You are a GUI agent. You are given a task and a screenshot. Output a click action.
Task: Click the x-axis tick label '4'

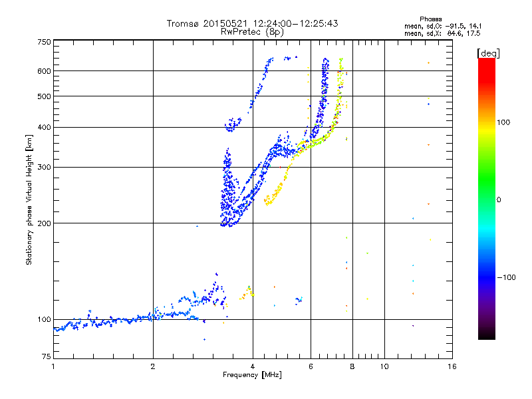pyautogui.click(x=253, y=366)
